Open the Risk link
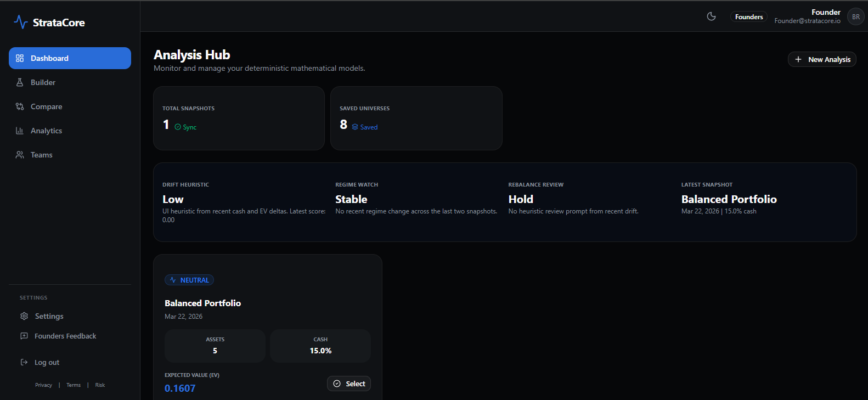The height and width of the screenshot is (400, 868). point(100,385)
